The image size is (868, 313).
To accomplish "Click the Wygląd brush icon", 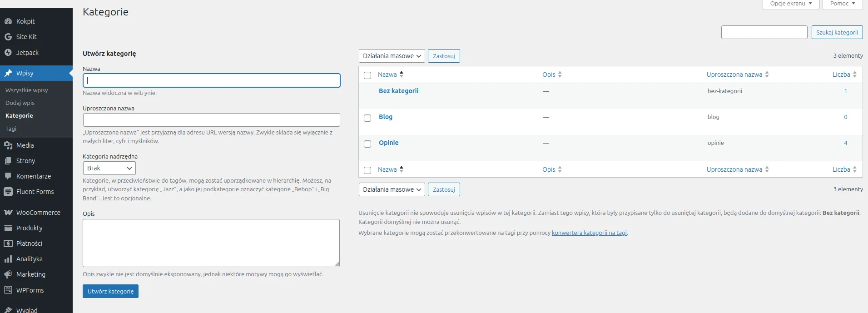I will (x=8, y=310).
